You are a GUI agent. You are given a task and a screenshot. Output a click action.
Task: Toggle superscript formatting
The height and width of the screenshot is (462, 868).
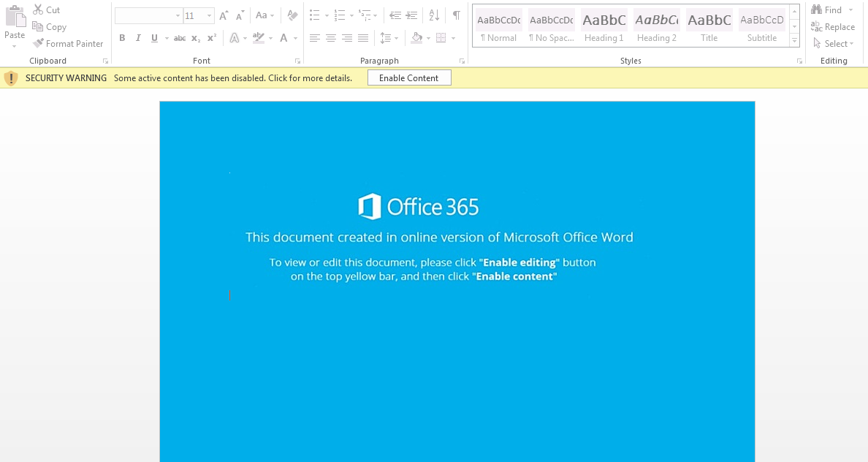[212, 38]
